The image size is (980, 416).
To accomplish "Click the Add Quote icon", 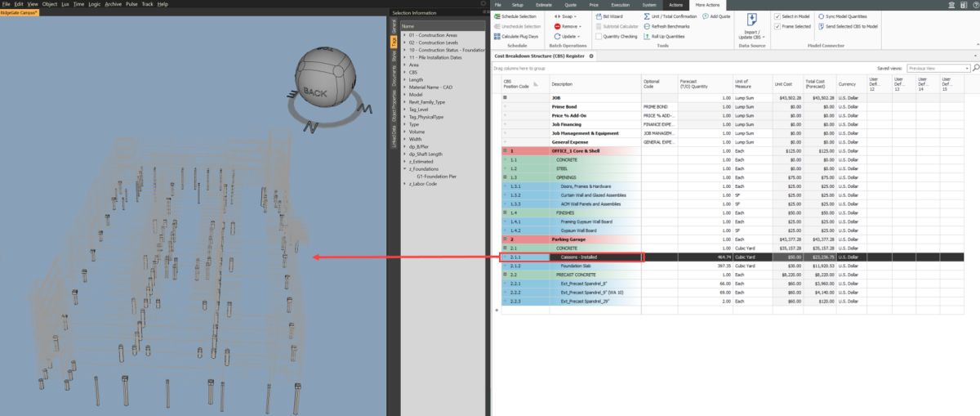I will (x=706, y=16).
